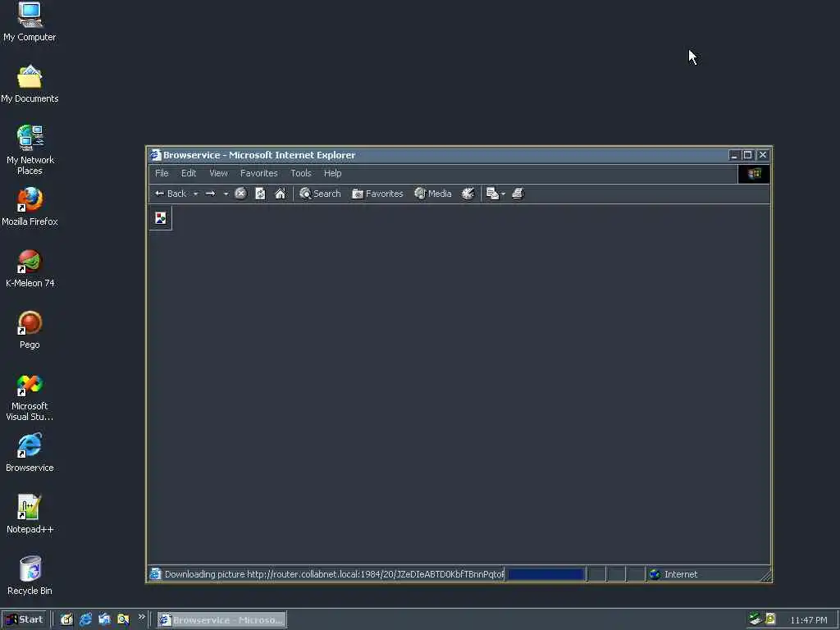Image resolution: width=840 pixels, height=630 pixels.
Task: Select the Browservice desktop shortcut
Action: point(30,453)
